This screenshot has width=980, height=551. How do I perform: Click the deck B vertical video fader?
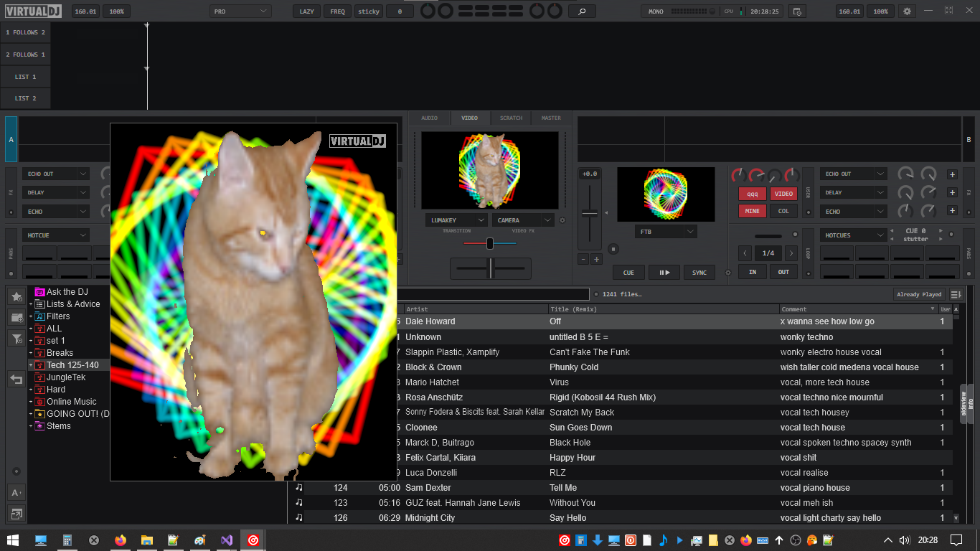coord(590,215)
